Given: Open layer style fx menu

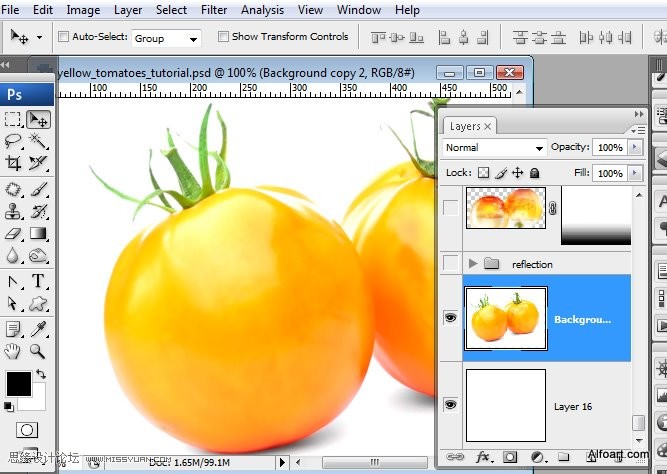Looking at the screenshot, I should pyautogui.click(x=484, y=457).
